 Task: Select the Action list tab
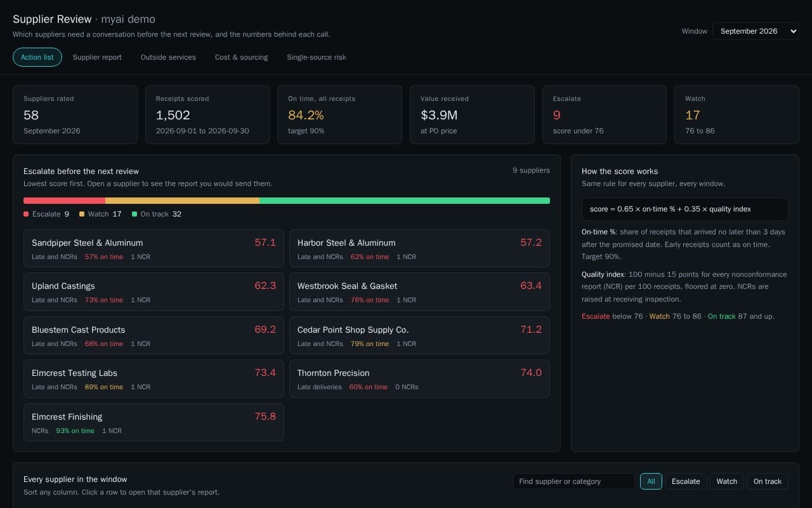coord(37,57)
